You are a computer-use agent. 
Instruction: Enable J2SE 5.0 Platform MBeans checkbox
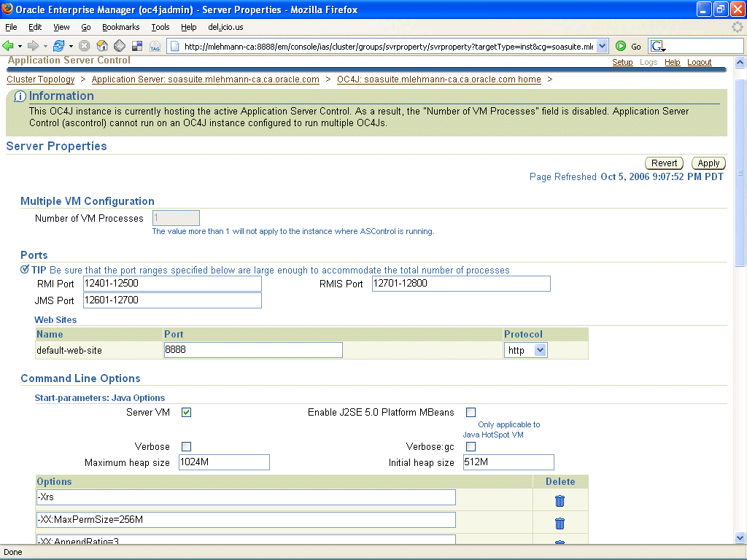click(x=471, y=413)
